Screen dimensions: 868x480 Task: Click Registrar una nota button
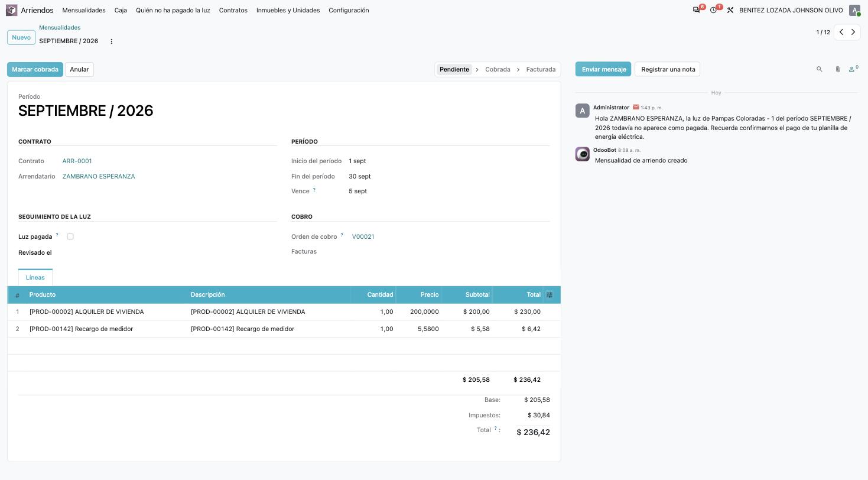668,69
